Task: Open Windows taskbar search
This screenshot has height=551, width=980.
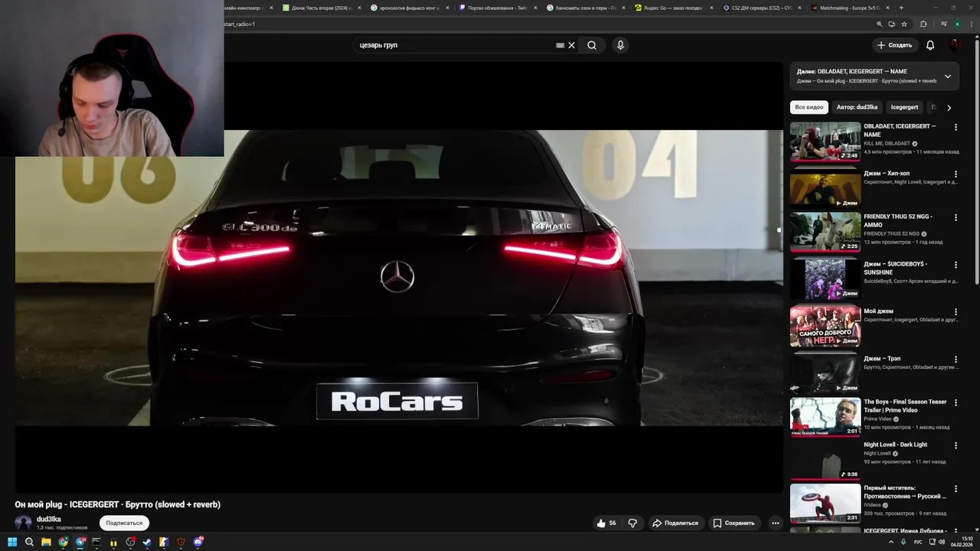Action: tap(29, 542)
